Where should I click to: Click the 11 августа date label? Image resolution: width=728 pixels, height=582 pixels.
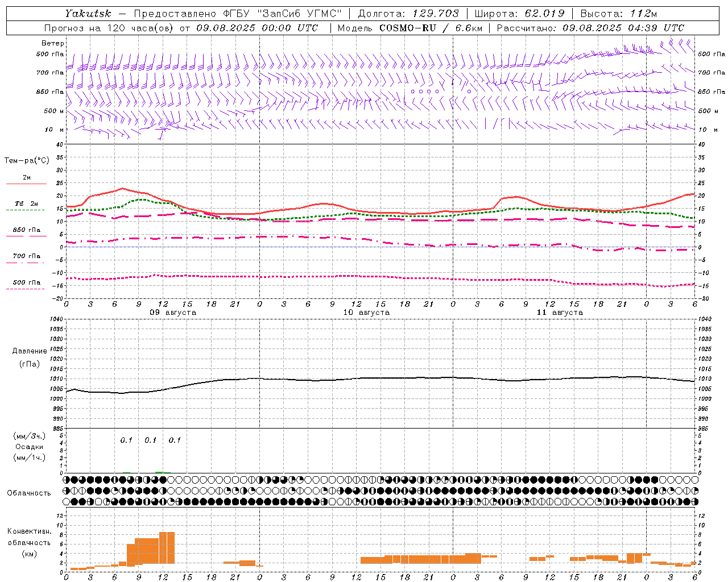click(560, 313)
